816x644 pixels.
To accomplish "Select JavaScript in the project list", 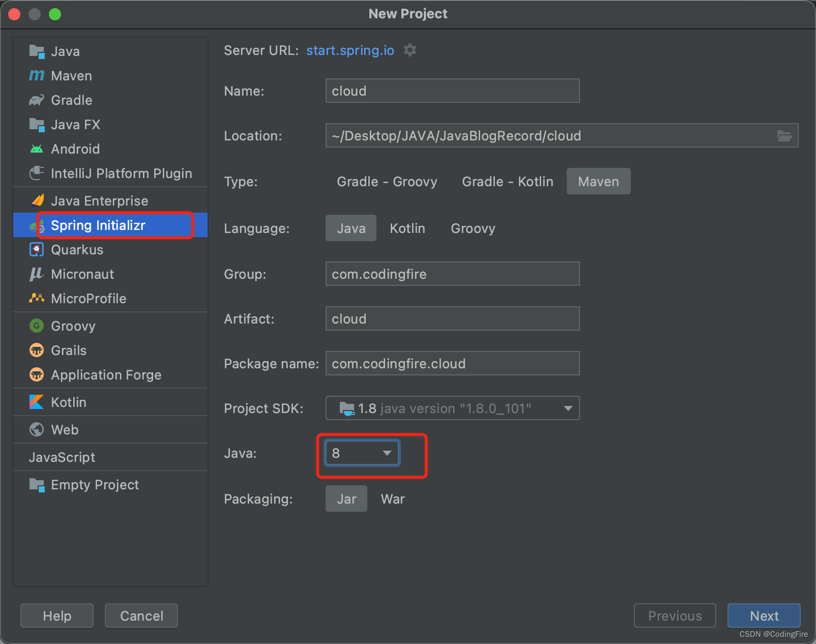I will pyautogui.click(x=110, y=457).
